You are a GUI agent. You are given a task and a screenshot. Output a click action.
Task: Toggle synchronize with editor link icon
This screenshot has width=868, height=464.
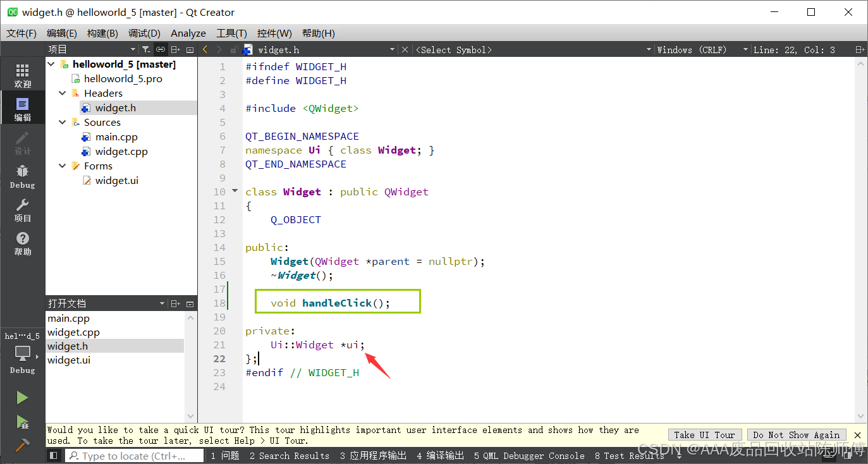pos(161,49)
